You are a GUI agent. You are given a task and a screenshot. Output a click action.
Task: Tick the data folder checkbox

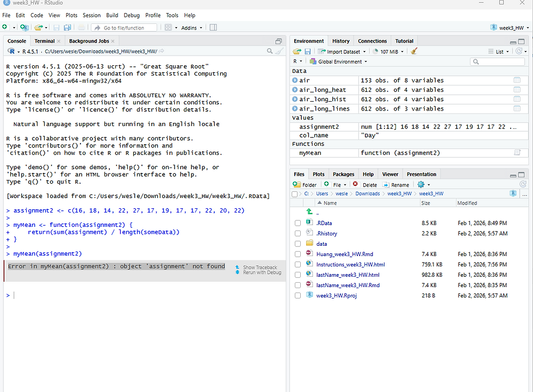click(298, 244)
